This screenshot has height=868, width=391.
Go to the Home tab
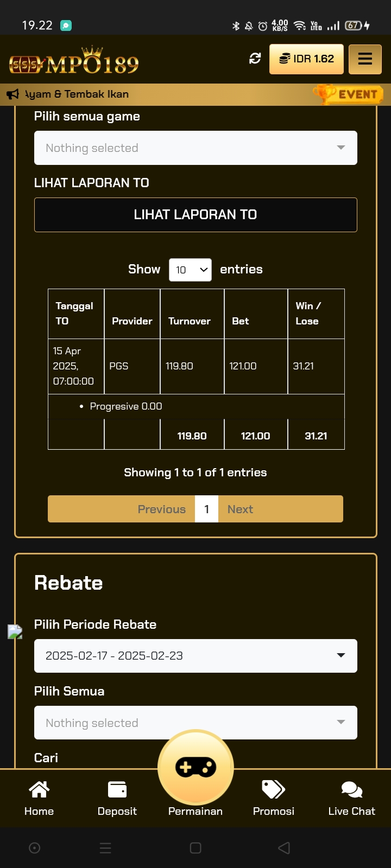(39, 797)
